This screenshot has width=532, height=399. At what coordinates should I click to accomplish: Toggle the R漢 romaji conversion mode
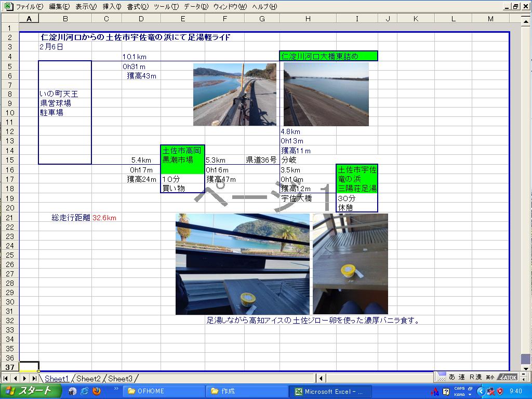[475, 377]
